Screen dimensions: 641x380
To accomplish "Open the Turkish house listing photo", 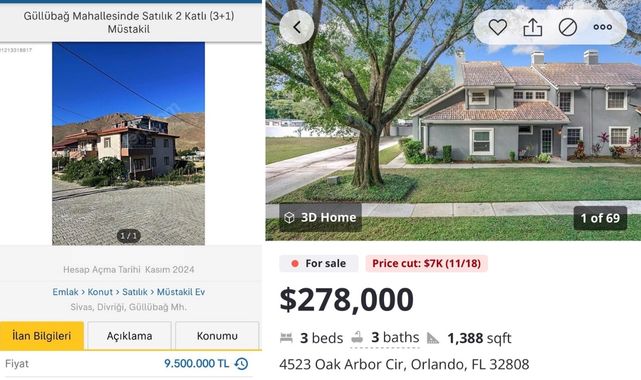I will click(x=128, y=143).
